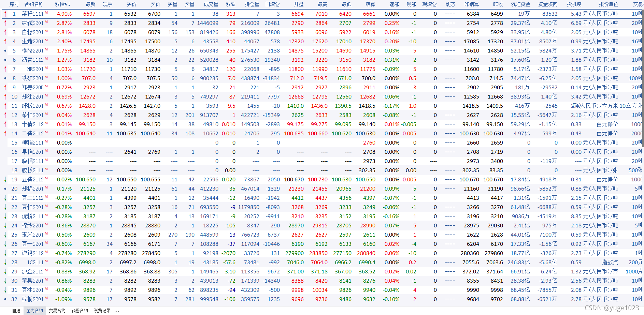
Task: Open the 自选 tab
Action: pyautogui.click(x=16, y=311)
